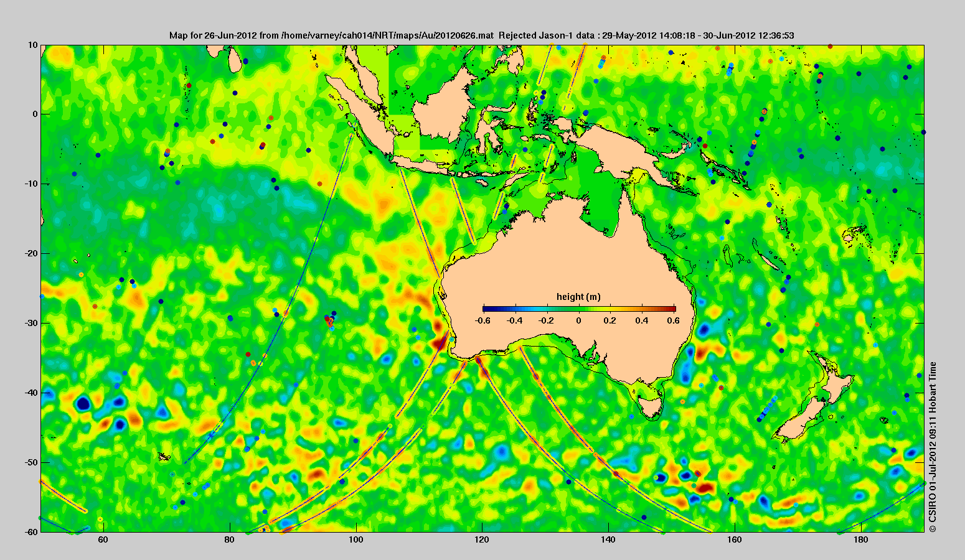Click the latitude axis label -40
The height and width of the screenshot is (560, 965).
tap(31, 393)
